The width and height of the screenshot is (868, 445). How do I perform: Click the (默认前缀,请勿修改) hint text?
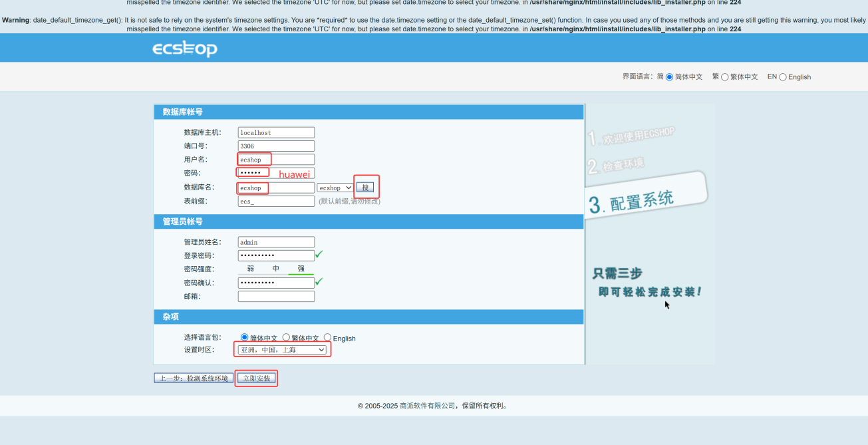point(350,201)
